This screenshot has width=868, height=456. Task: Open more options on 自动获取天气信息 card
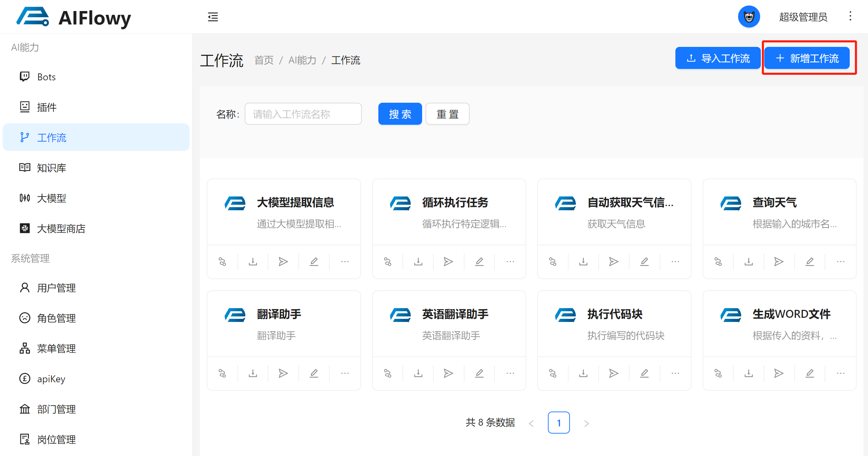(x=675, y=262)
